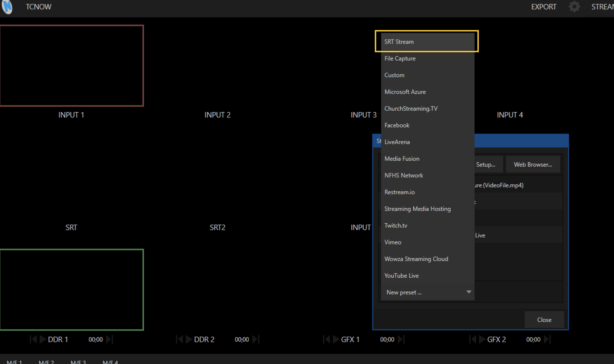Switch to the M/E 1 tab
The image size is (614, 364).
click(14, 362)
